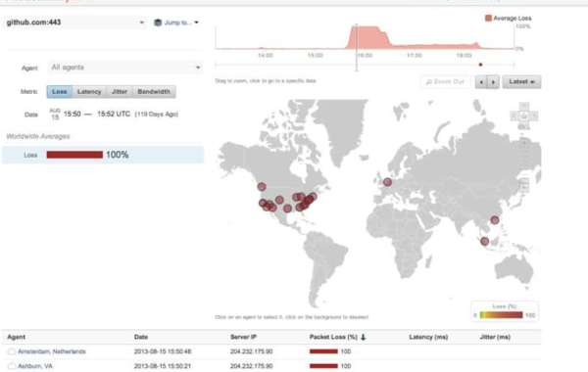Viewport: 588px width, 372px height.
Task: Toggle the Average Loss legend swatch
Action: click(488, 18)
